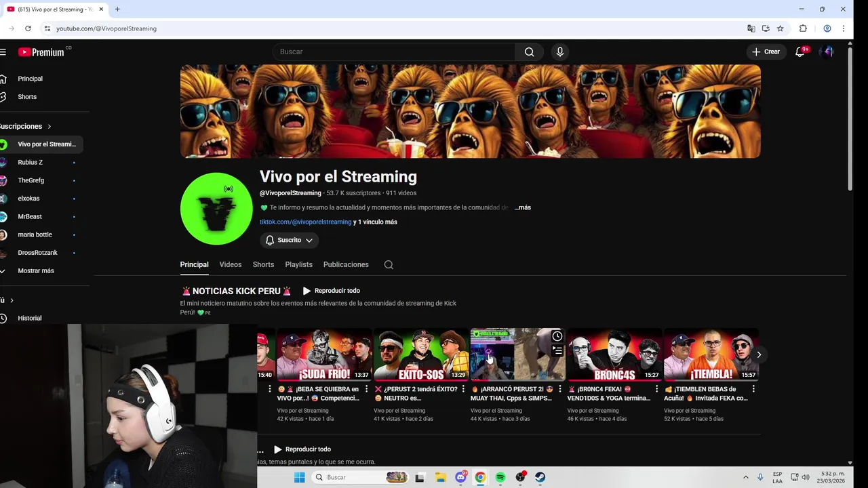Screen dimensions: 868x488
Task: Open the ¡TIEMBLA! video thumbnail
Action: click(711, 354)
